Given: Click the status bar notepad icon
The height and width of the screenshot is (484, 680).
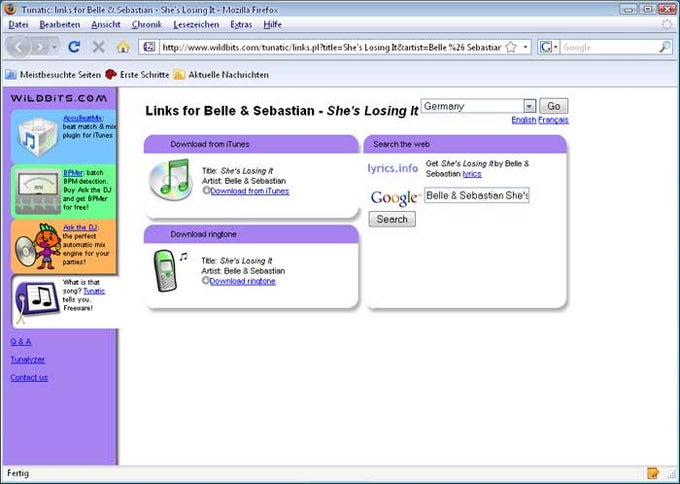Looking at the screenshot, I should (653, 473).
